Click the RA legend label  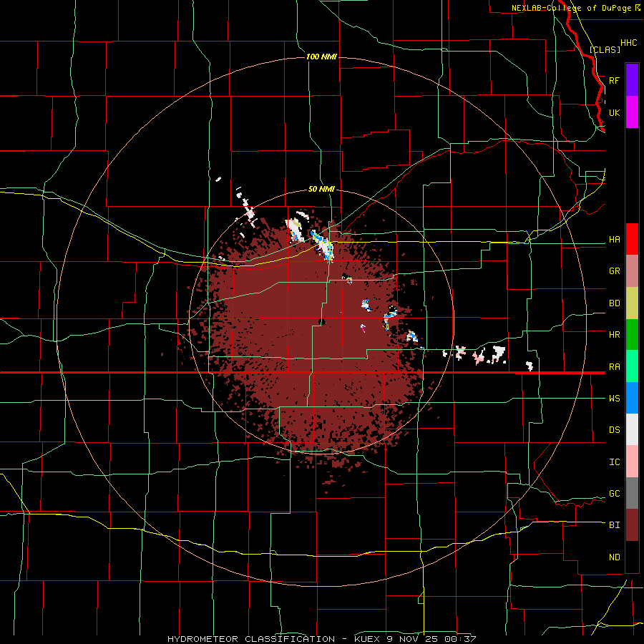tap(614, 367)
